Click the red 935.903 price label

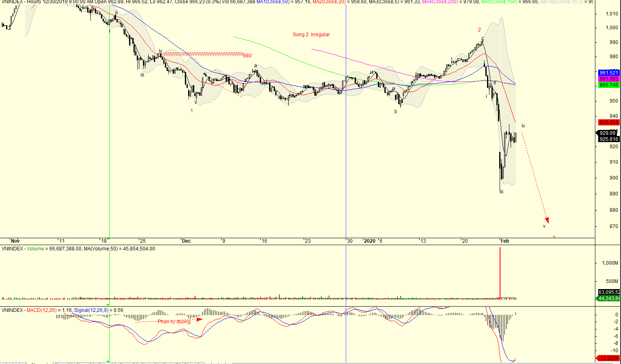tap(608, 123)
